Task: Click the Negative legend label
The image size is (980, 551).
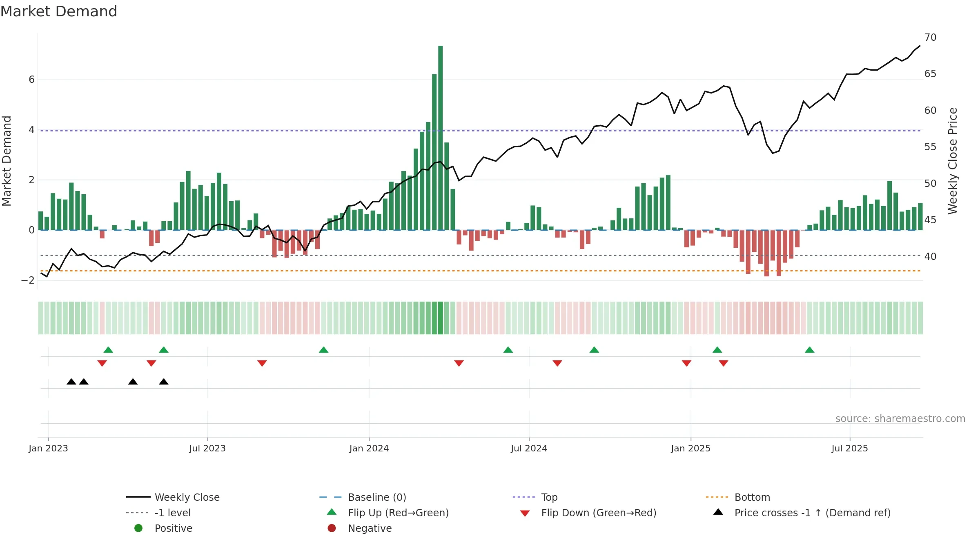Action: (x=370, y=528)
